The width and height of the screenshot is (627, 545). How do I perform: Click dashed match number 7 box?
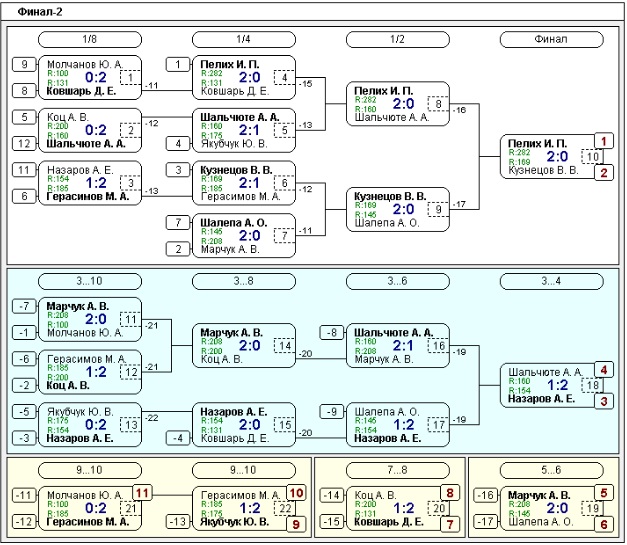tap(284, 236)
